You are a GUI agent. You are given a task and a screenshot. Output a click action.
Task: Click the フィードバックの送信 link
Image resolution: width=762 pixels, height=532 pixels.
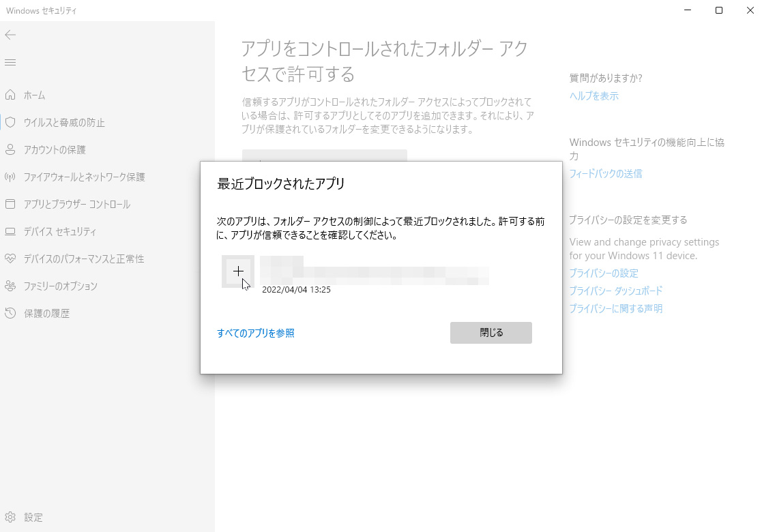pyautogui.click(x=606, y=173)
